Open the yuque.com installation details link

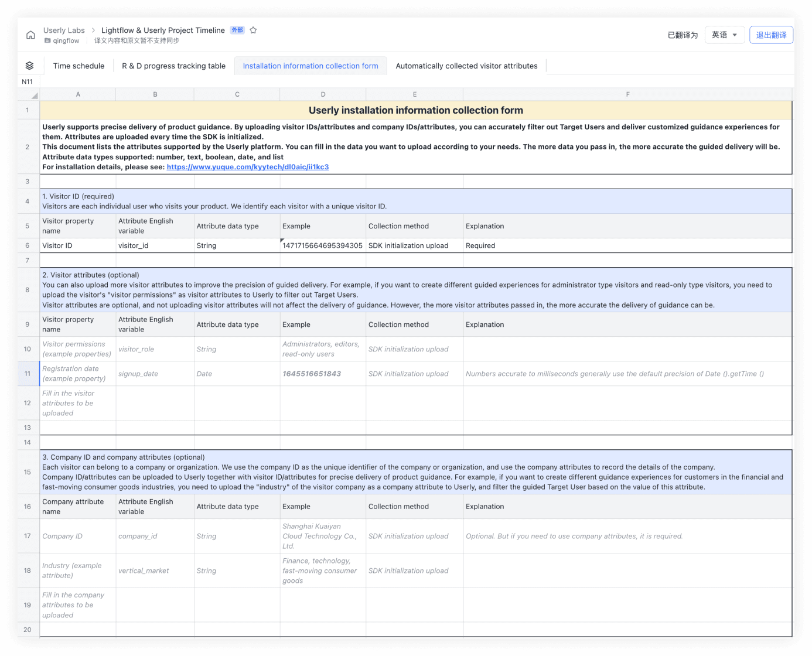click(248, 167)
